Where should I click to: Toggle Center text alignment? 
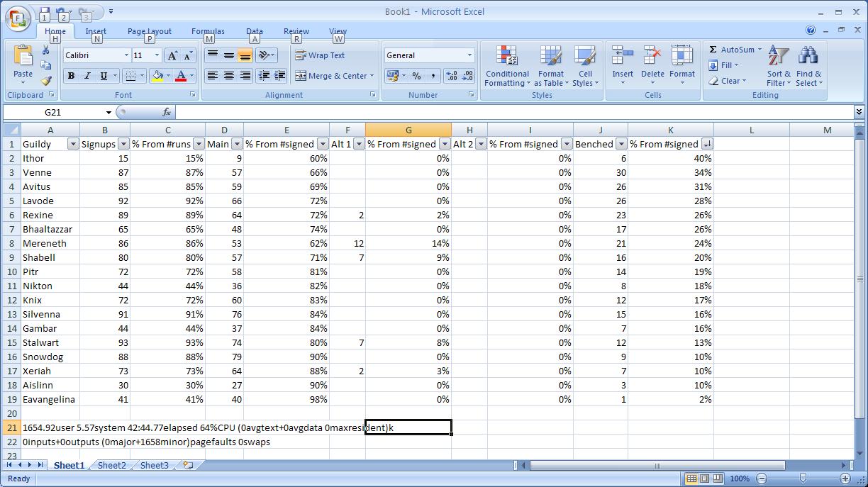[x=228, y=76]
